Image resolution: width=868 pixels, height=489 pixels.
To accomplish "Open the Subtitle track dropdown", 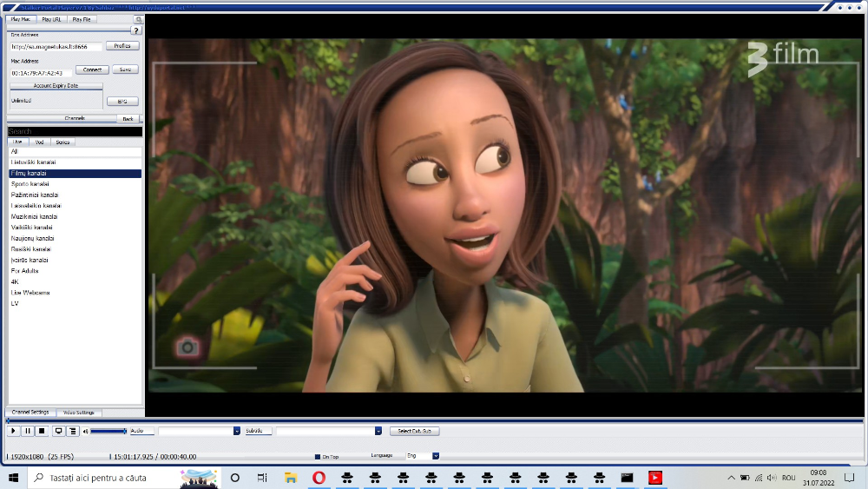I will [378, 431].
